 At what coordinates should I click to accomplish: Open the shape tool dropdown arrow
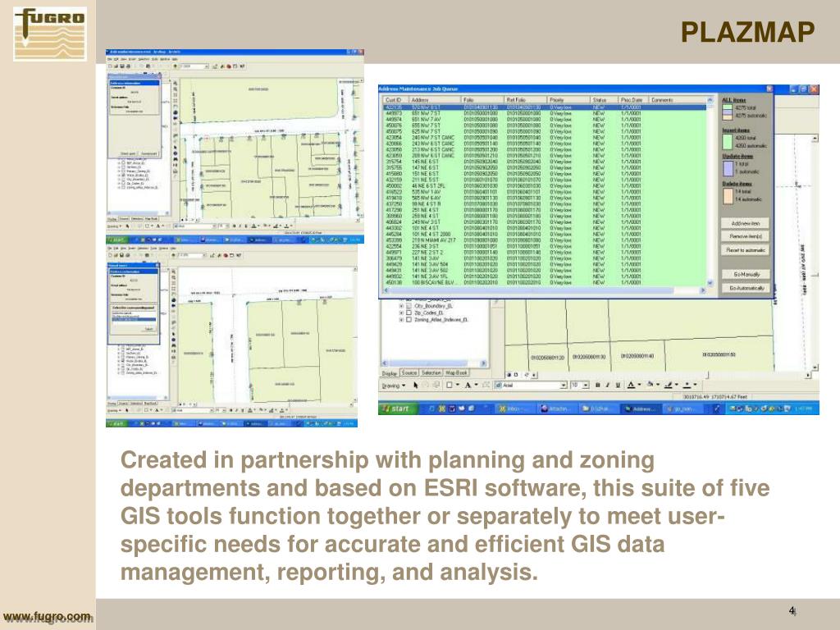point(457,386)
